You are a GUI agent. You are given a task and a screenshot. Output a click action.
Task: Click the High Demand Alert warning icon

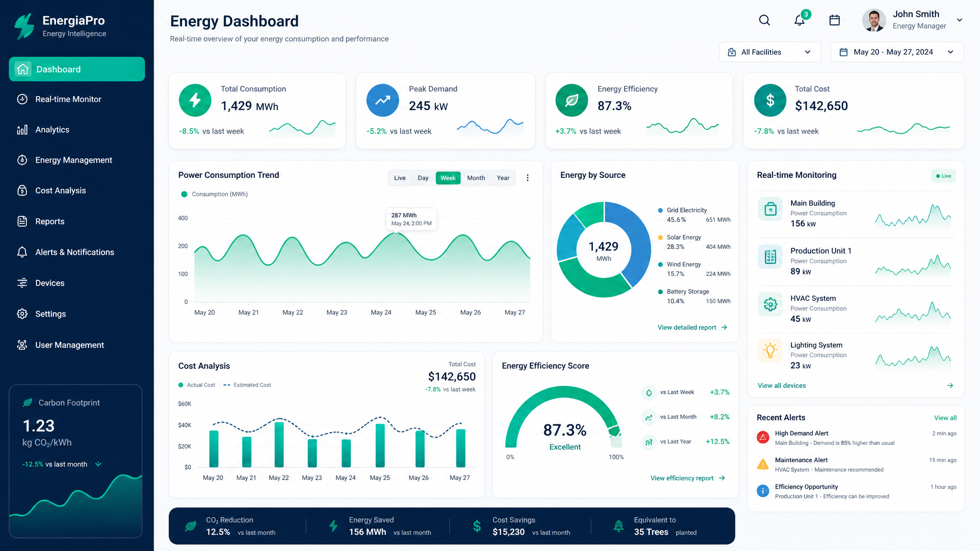coord(763,437)
